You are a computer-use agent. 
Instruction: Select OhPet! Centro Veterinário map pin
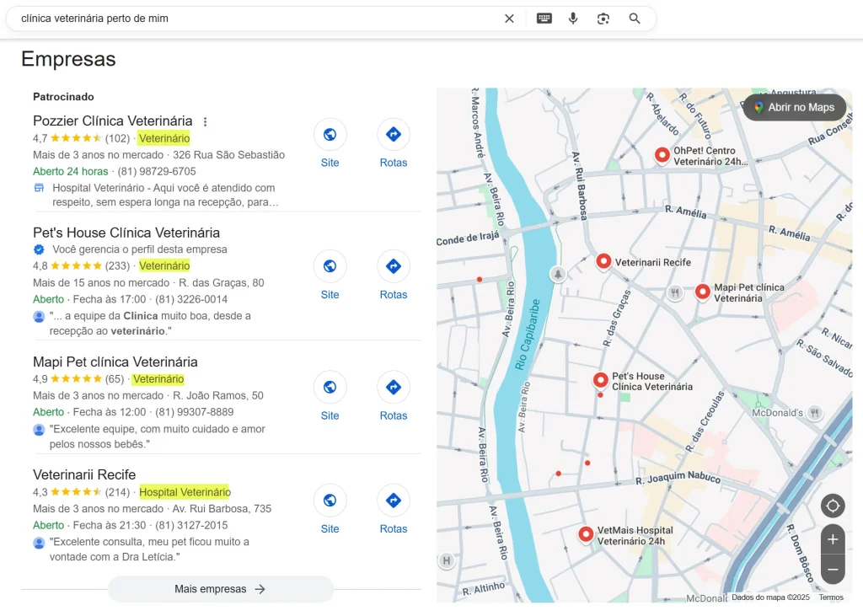[662, 154]
